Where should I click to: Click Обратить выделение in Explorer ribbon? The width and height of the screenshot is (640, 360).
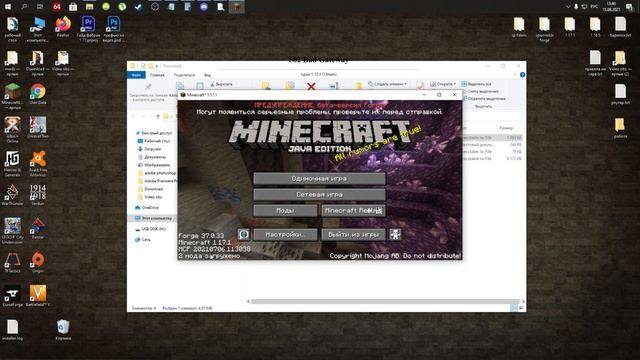point(484,99)
